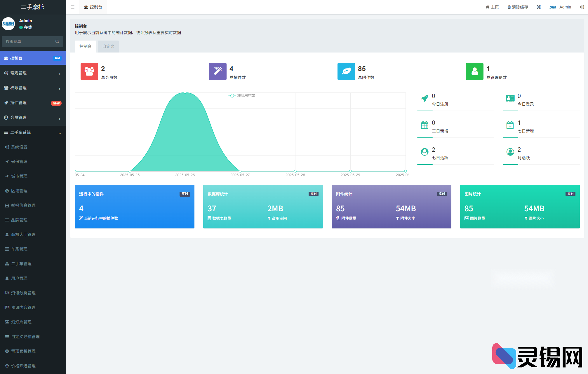Expand the 常规管理 sidebar menu
This screenshot has width=588, height=374.
point(33,73)
